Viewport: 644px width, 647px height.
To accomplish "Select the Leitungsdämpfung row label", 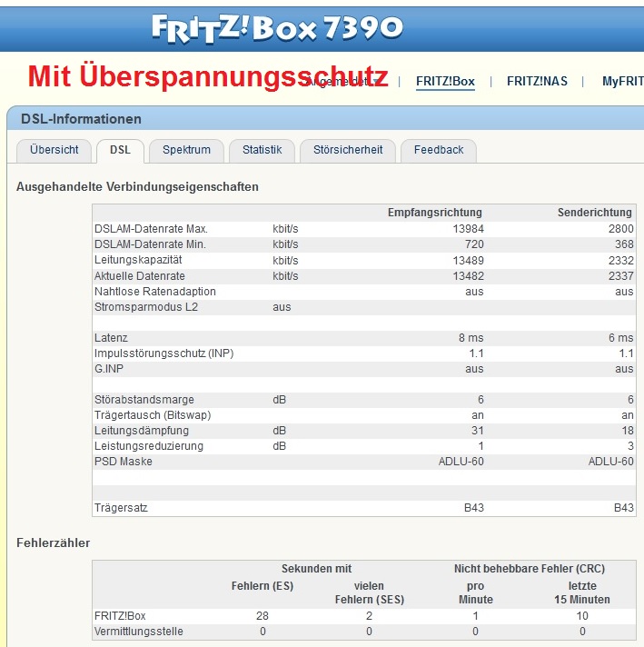I will pyautogui.click(x=142, y=431).
